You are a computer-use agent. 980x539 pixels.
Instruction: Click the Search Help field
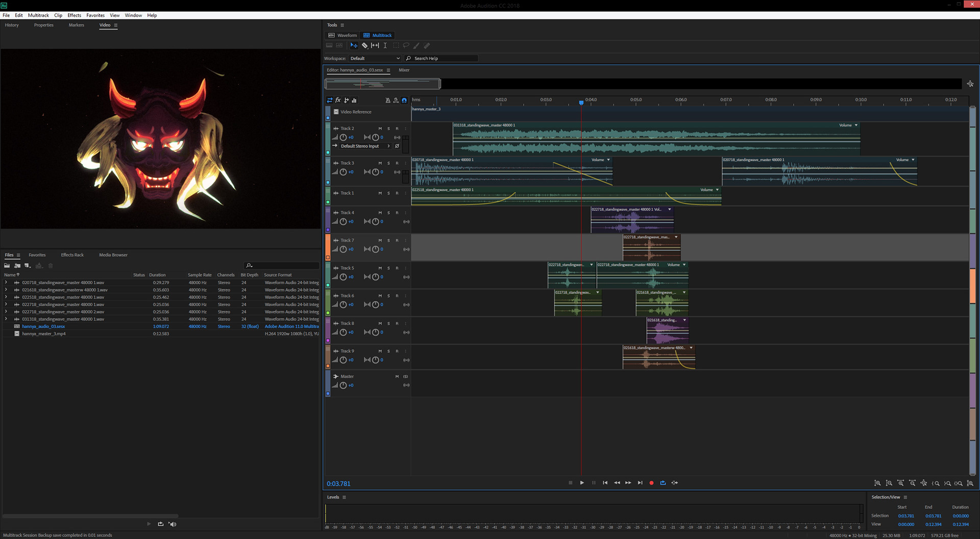tap(442, 58)
